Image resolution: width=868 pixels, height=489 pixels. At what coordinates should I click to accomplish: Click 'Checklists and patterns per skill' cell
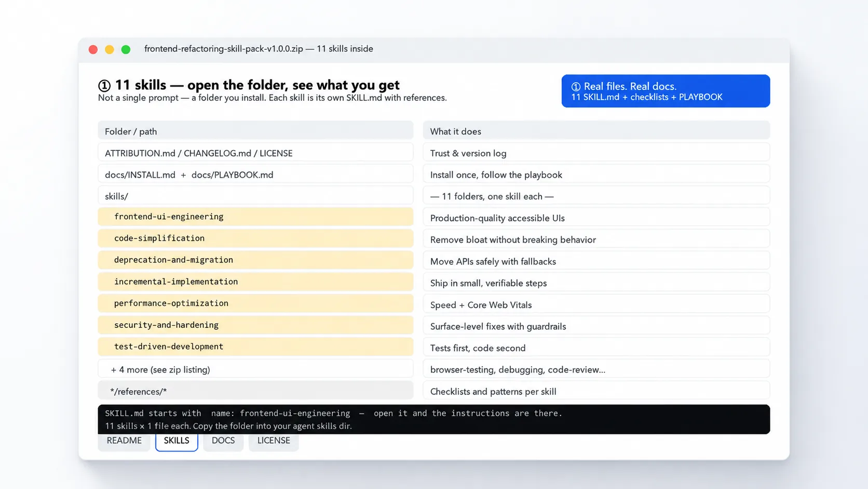596,391
